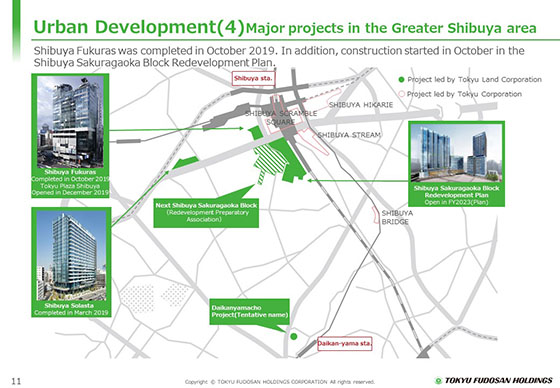This screenshot has width=560, height=388.
Task: Click the Shibuya Solasta building photo
Action: coord(71,255)
